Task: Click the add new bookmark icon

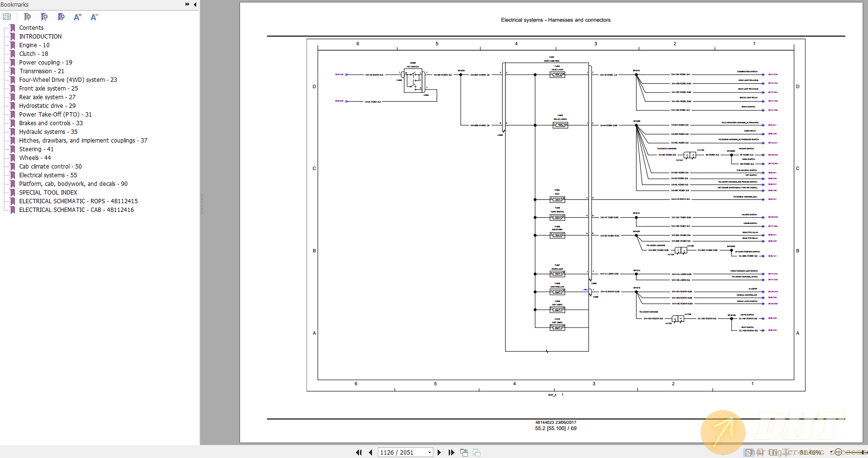Action: coord(44,17)
